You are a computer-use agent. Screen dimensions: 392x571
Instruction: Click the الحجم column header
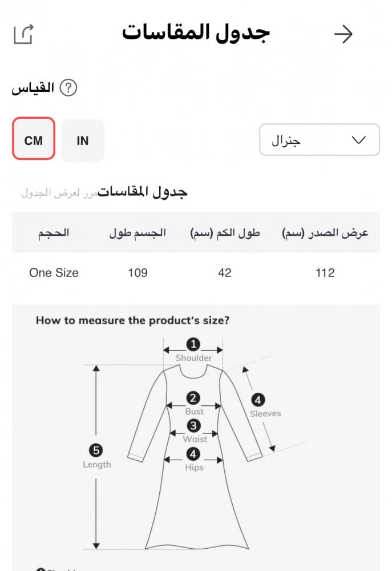click(x=54, y=233)
